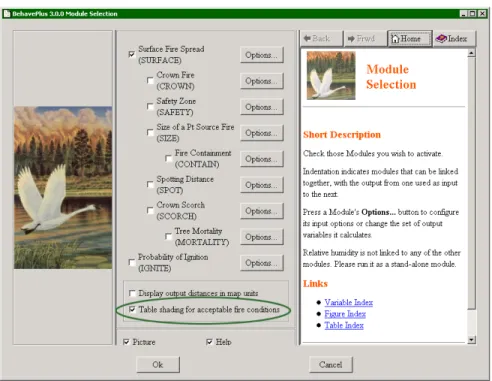Open Options for Probability of Ignition
Screen dimensions: 492x381
pos(262,263)
